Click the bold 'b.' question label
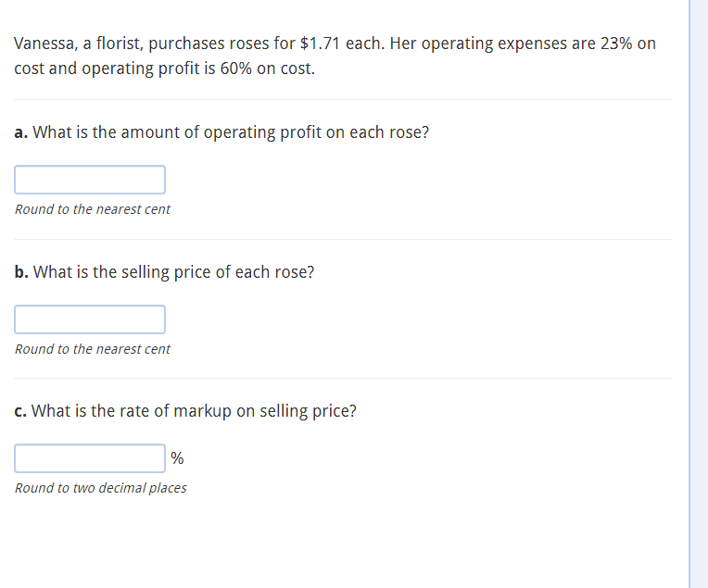This screenshot has height=588, width=708. coord(21,272)
